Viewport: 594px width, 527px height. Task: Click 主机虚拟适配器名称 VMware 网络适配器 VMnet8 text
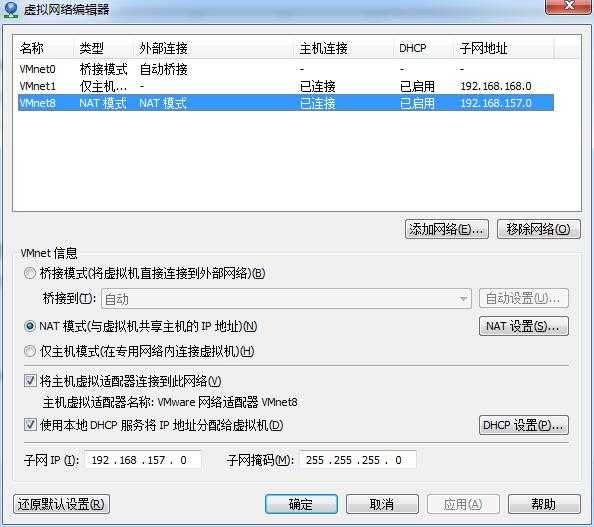(x=170, y=402)
